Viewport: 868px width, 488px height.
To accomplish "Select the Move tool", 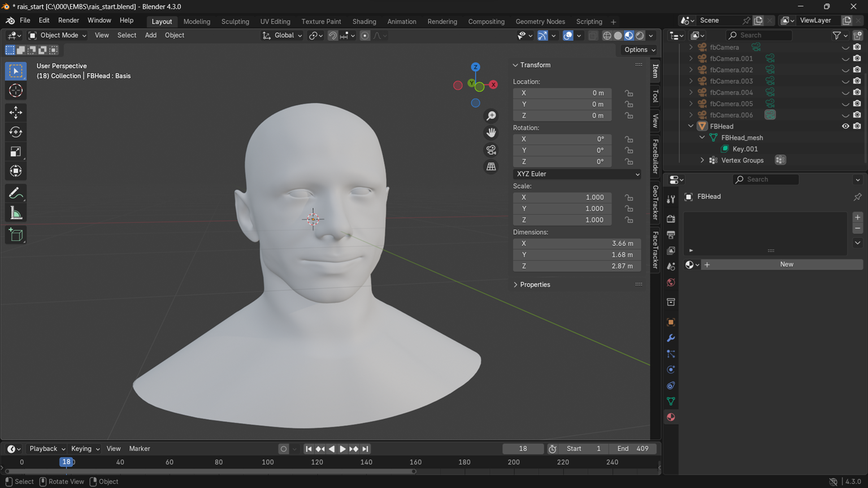I will [16, 112].
